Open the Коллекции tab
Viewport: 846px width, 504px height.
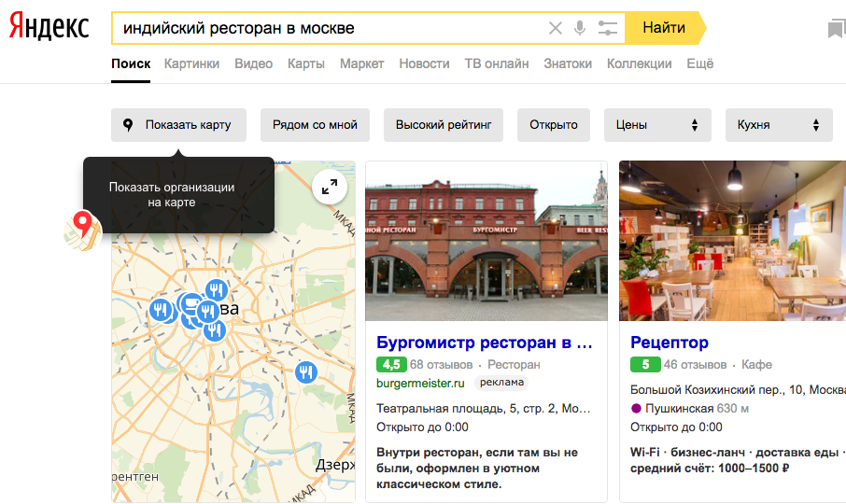639,63
